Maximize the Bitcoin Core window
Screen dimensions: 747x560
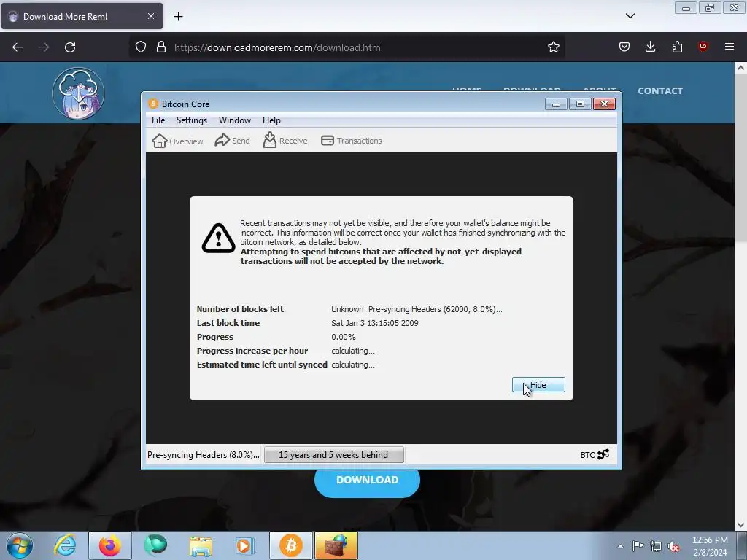click(x=580, y=104)
